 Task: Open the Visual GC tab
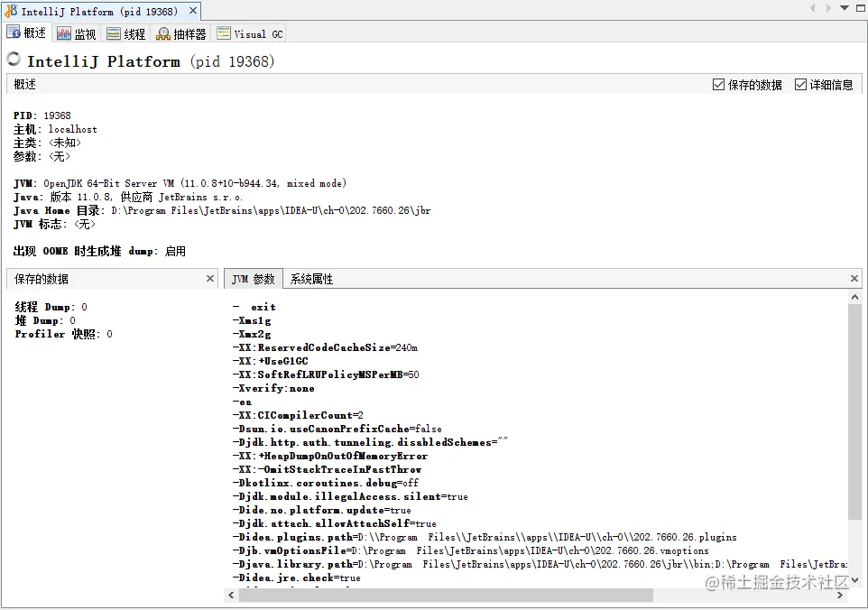pos(250,34)
